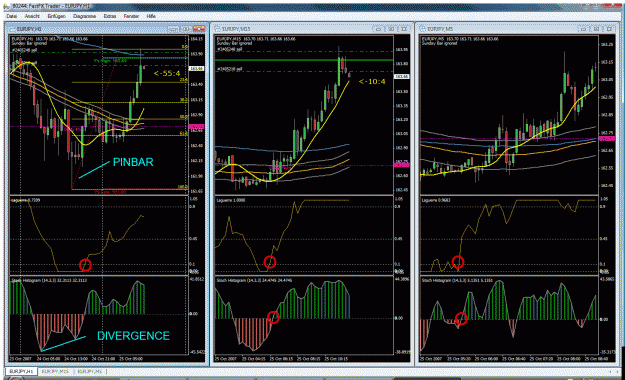Click the pink price marker on H1 price scale

coord(197,127)
